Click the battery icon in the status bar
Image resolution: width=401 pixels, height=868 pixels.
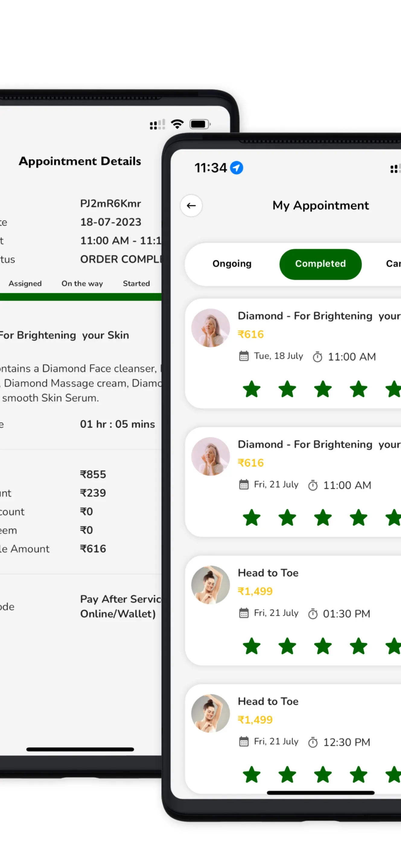[200, 124]
